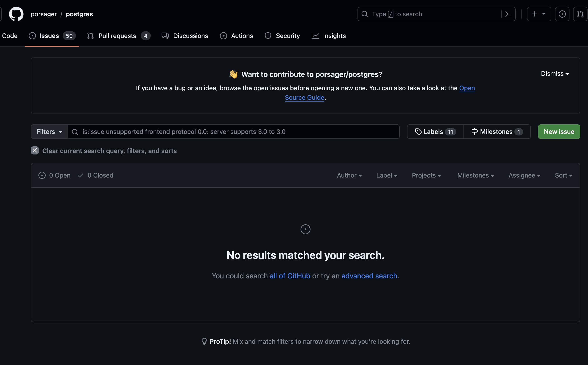Switch to the Actions tab
The image size is (588, 365).
(x=236, y=36)
